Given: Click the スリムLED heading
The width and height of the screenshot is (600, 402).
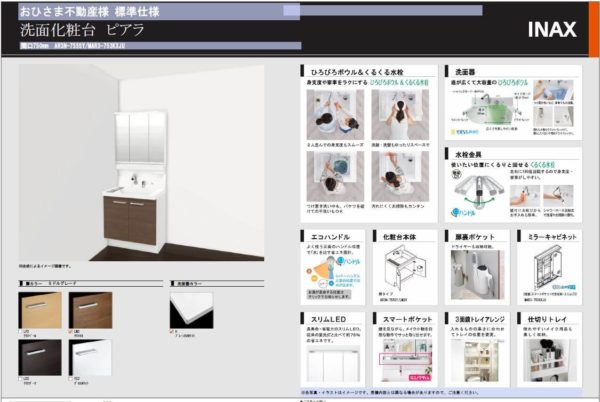Looking at the screenshot, I should coord(328,319).
